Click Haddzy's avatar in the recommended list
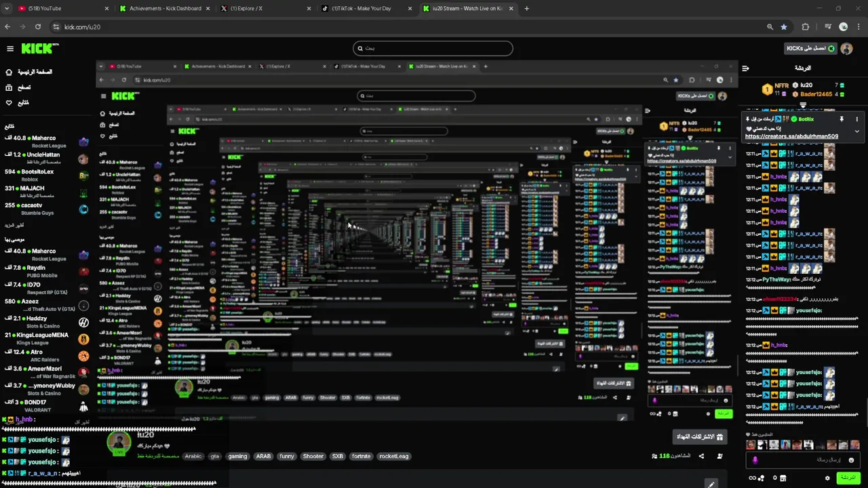 click(83, 322)
